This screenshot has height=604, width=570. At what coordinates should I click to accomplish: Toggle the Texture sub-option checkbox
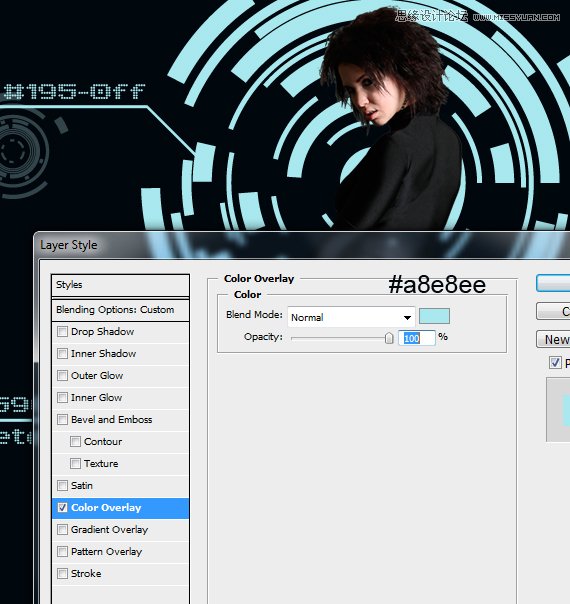pos(75,463)
